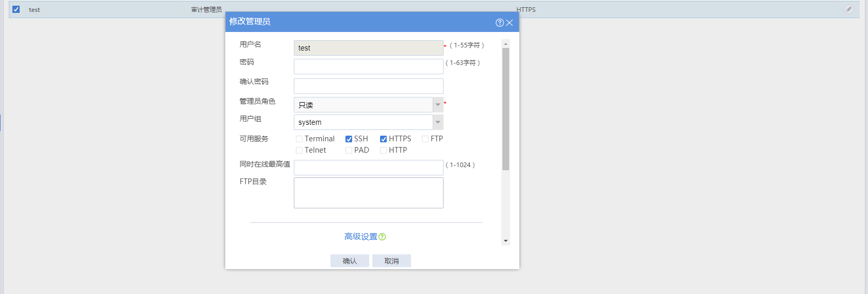Uncheck the HTTPS service checkbox
This screenshot has height=294, width=868.
coord(384,139)
